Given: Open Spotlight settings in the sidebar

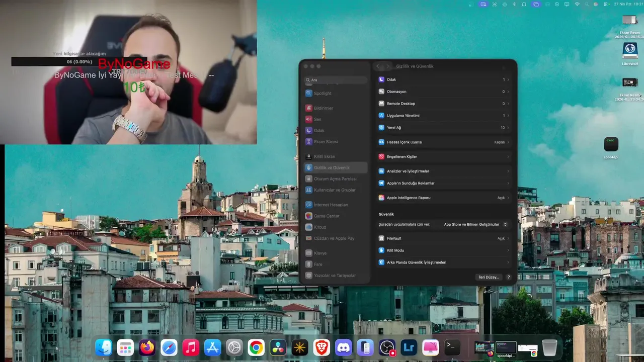Looking at the screenshot, I should click(x=336, y=94).
